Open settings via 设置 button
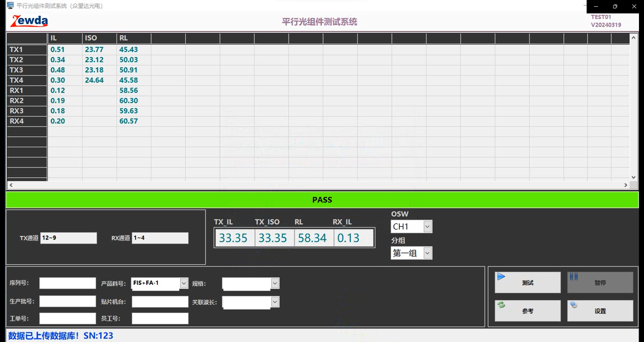This screenshot has width=644, height=342. [600, 310]
